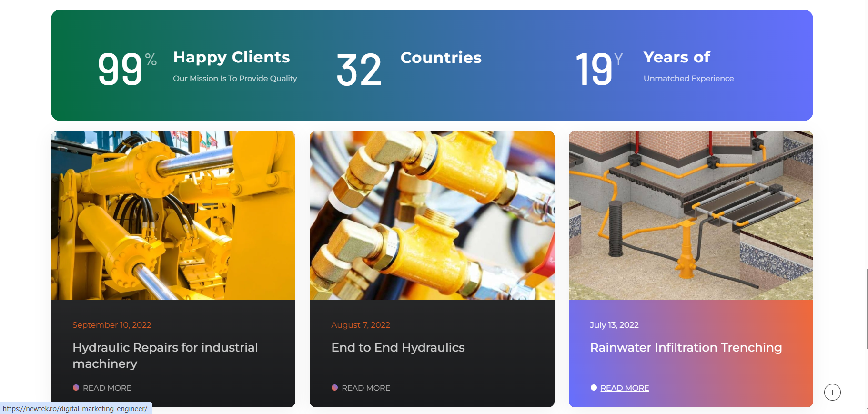Click the Years of heading

pos(676,57)
